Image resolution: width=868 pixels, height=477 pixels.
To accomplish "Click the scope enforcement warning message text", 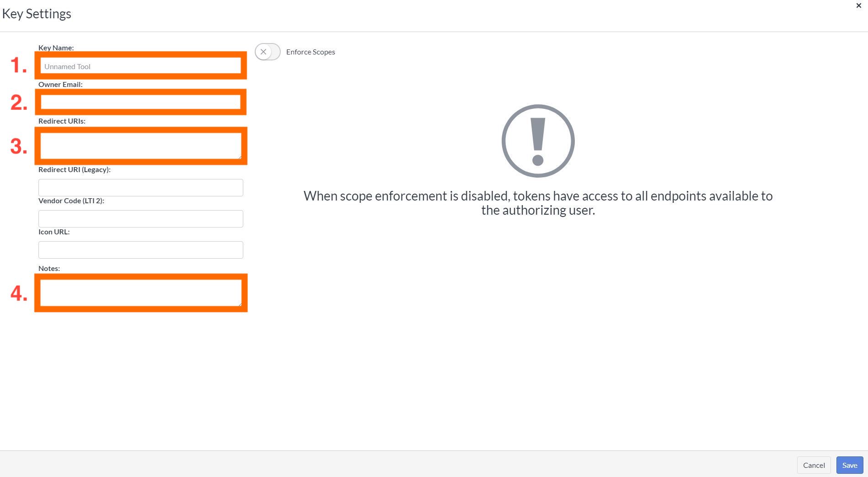I will 538,203.
